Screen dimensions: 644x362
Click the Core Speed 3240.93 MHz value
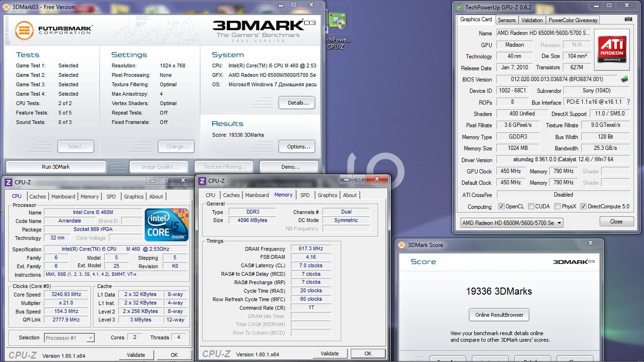click(x=66, y=294)
